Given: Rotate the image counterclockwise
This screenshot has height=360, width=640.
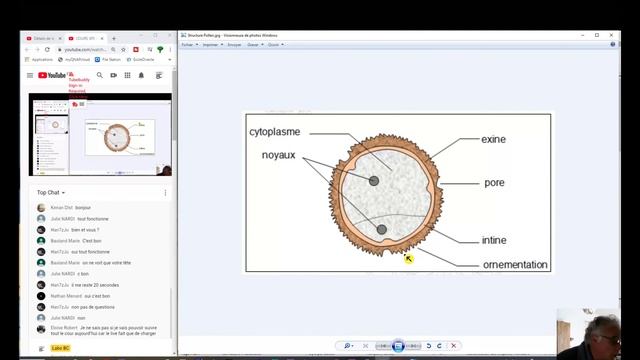Looking at the screenshot, I should (429, 346).
